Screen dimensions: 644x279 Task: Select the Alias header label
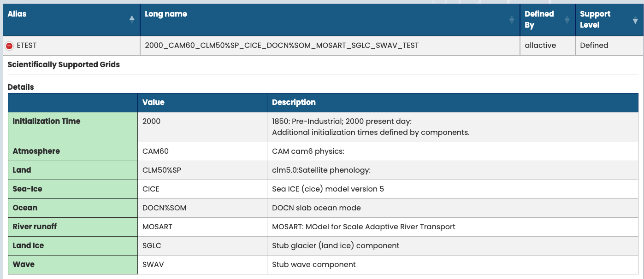(17, 14)
